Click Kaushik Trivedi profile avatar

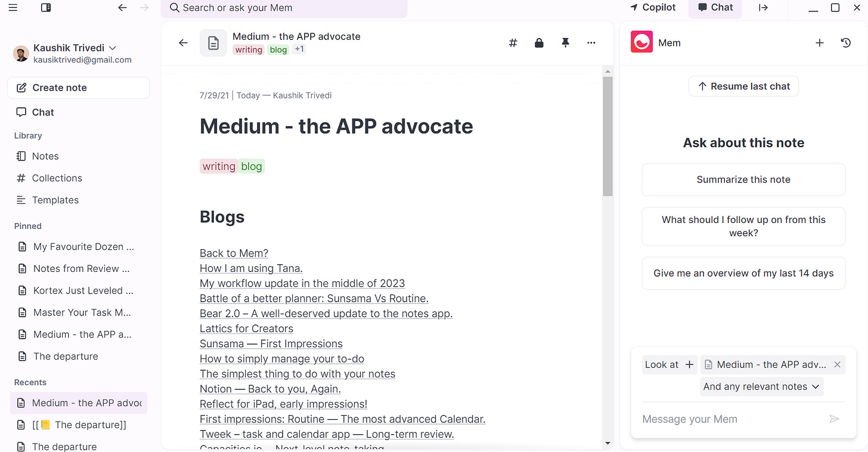tap(21, 53)
